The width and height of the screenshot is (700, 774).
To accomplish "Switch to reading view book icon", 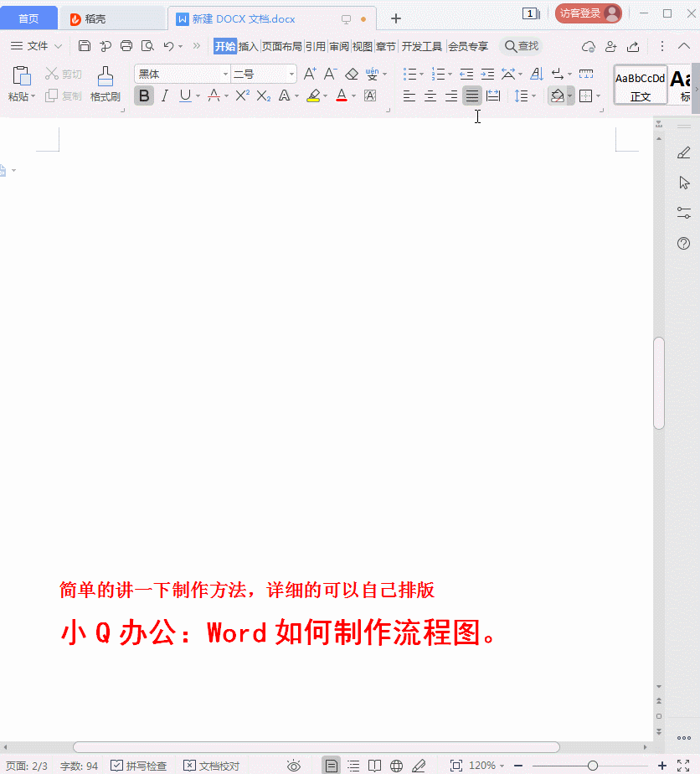I will (374, 766).
